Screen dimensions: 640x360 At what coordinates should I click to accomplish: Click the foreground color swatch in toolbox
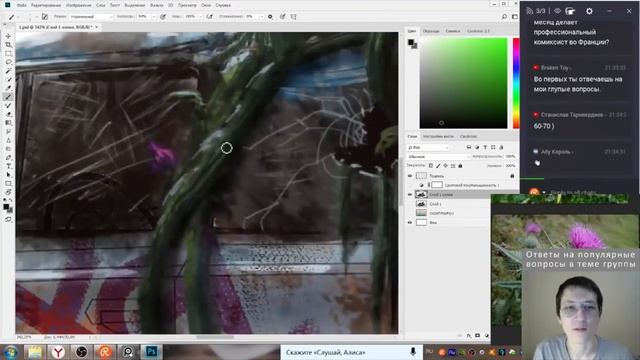[6, 207]
